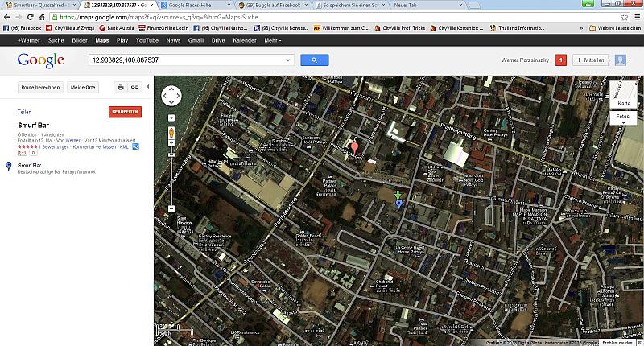Open the profile avatar account menu
This screenshot has width=644, height=346.
coord(621,60)
